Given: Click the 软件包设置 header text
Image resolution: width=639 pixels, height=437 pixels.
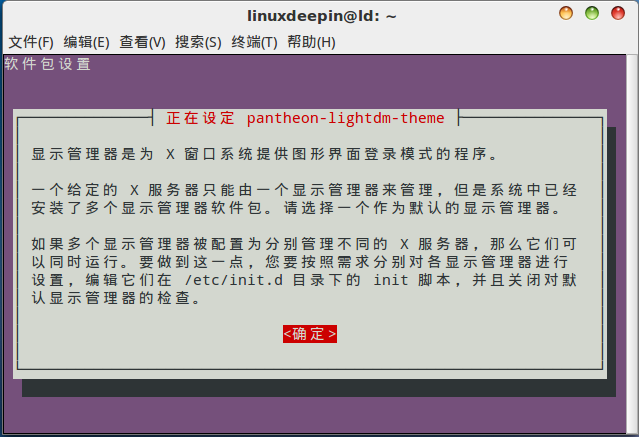Looking at the screenshot, I should 48,64.
